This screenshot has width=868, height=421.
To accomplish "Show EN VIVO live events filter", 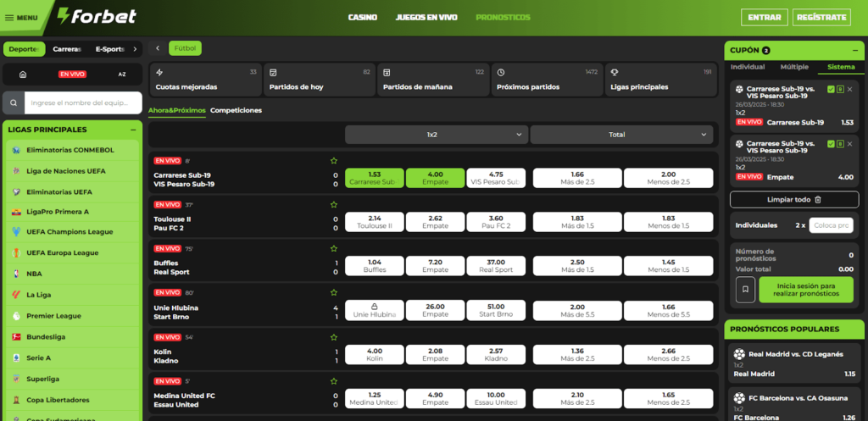I will tap(72, 75).
